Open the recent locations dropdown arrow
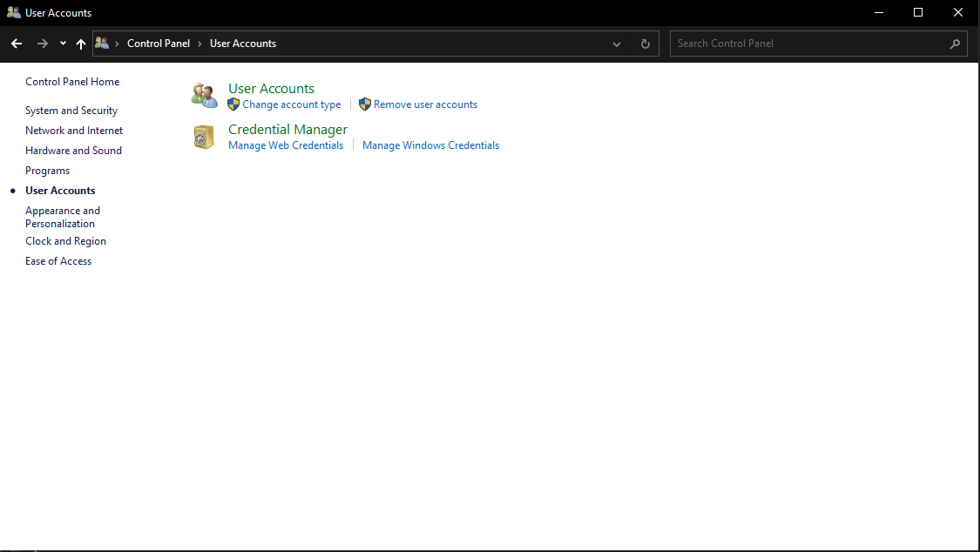This screenshot has width=980, height=552. coord(63,44)
